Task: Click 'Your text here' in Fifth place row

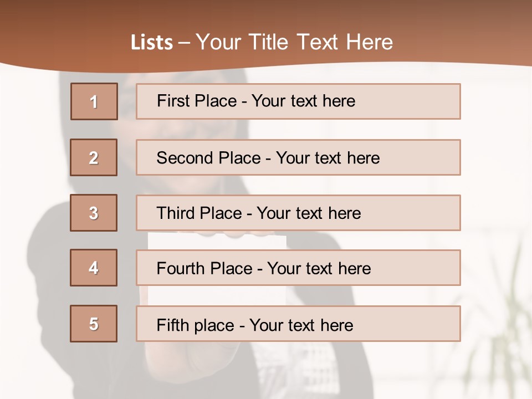Action: click(x=301, y=325)
